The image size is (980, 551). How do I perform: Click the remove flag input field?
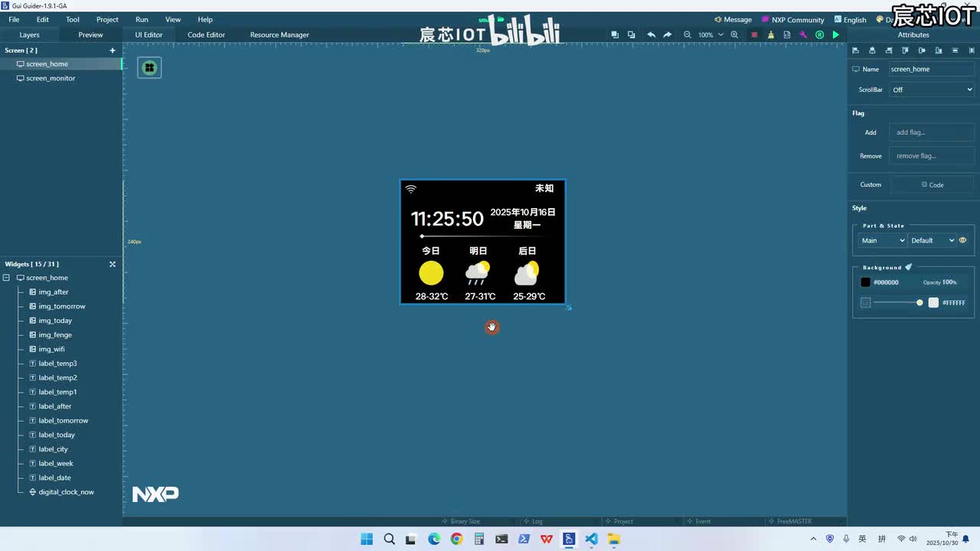(932, 155)
